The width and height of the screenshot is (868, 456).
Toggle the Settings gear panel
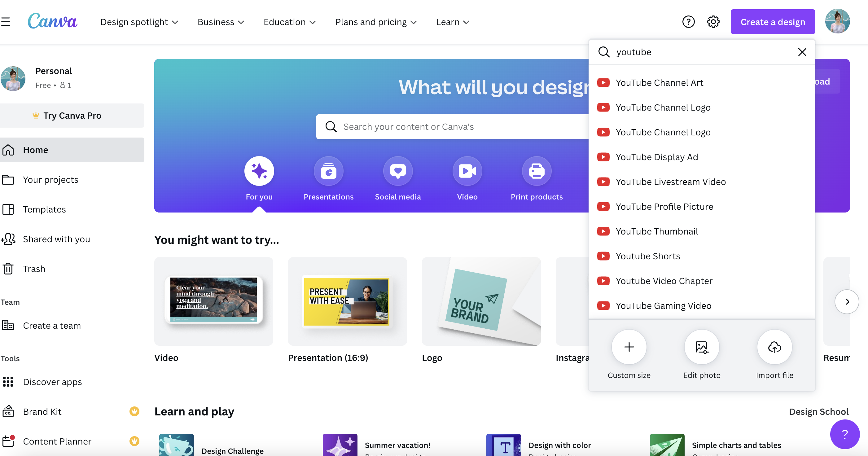click(713, 22)
